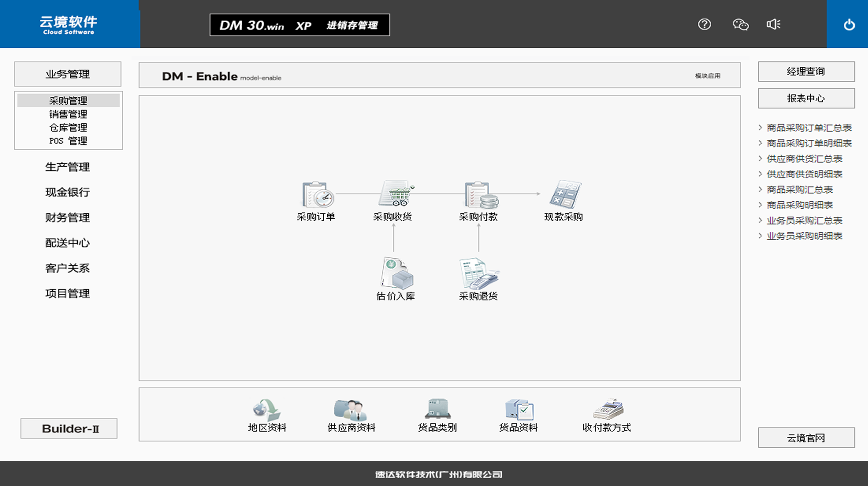Click the chevron beside 供应商供货汇总表
The height and width of the screenshot is (486, 868).
point(760,159)
